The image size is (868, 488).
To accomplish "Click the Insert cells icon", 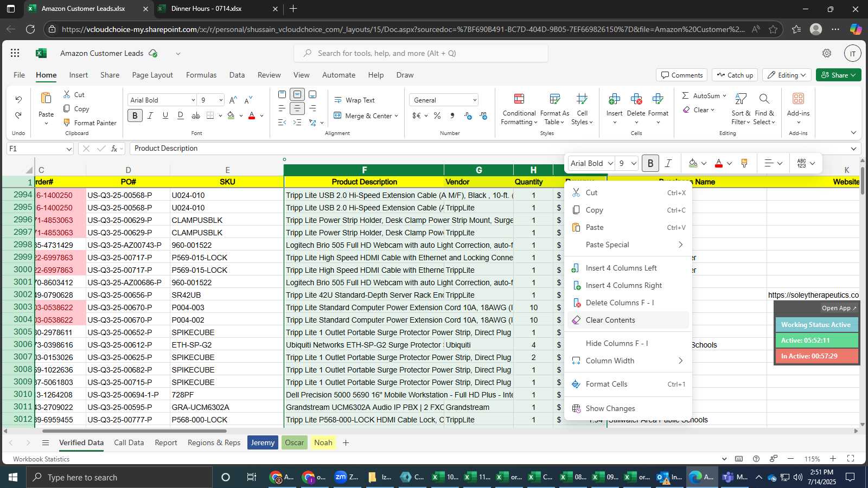I will point(614,99).
